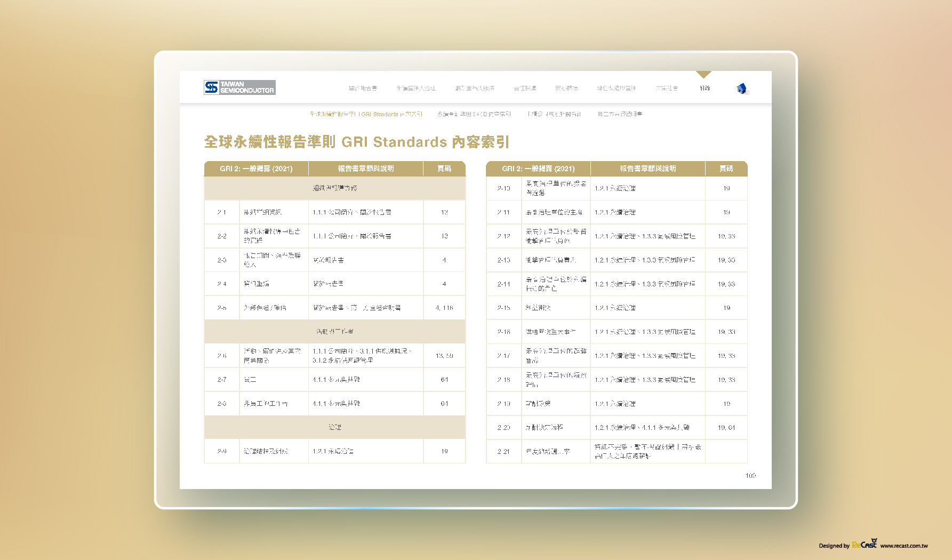
Task: Open the 附錄 tab in top navigation
Action: [x=705, y=88]
